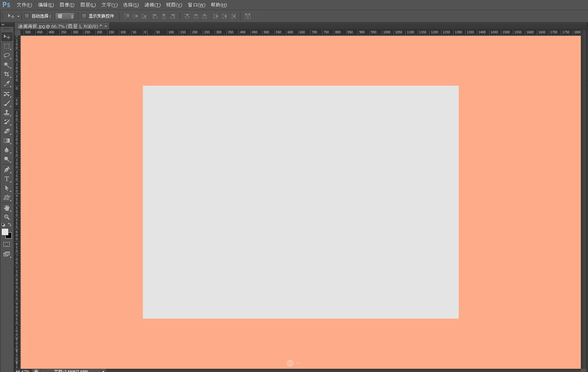Expand the toolbox panel double-arrow

click(3, 25)
